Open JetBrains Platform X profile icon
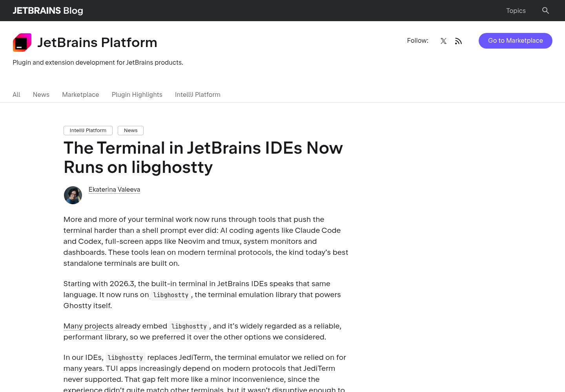The image size is (565, 392). [443, 41]
